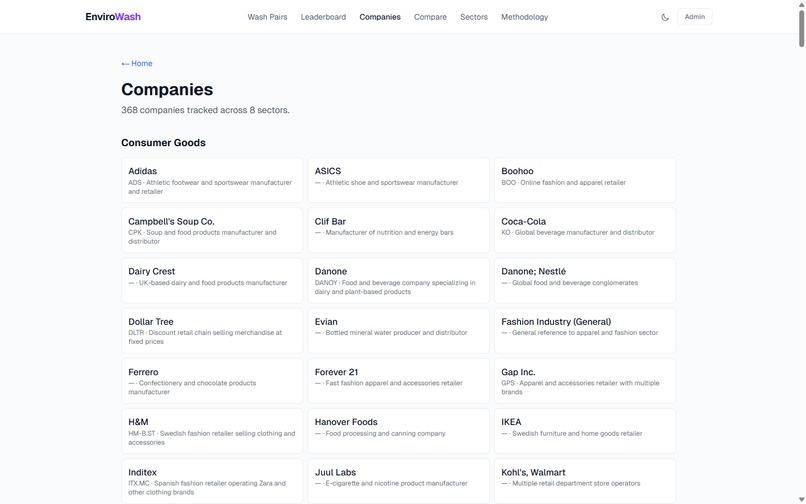806x504 pixels.
Task: Follow the Home back link
Action: click(137, 63)
